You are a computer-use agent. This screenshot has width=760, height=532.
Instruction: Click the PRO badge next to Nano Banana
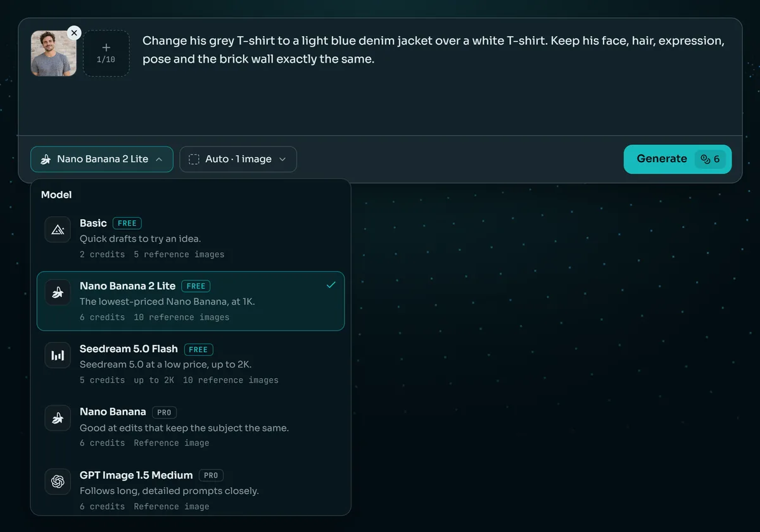coord(164,412)
